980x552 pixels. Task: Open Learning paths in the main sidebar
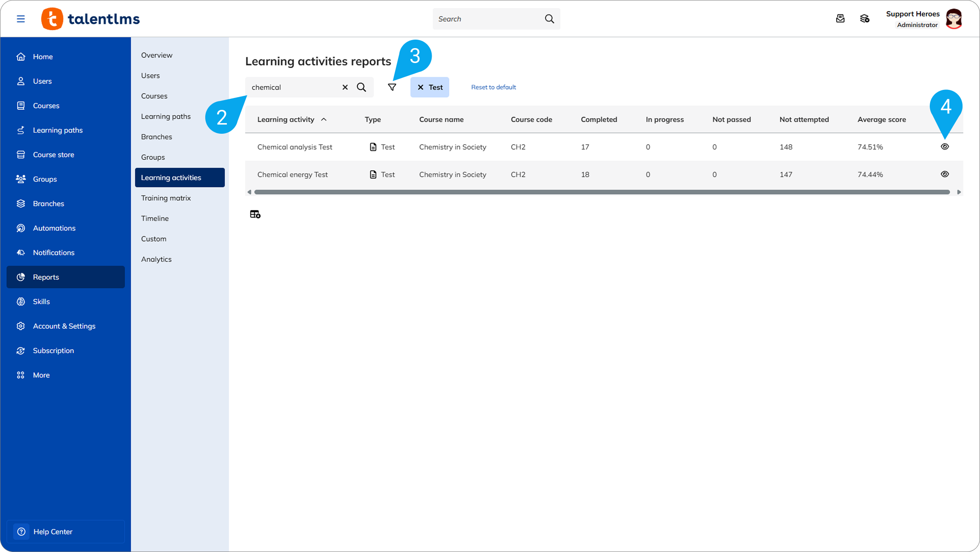pos(66,130)
